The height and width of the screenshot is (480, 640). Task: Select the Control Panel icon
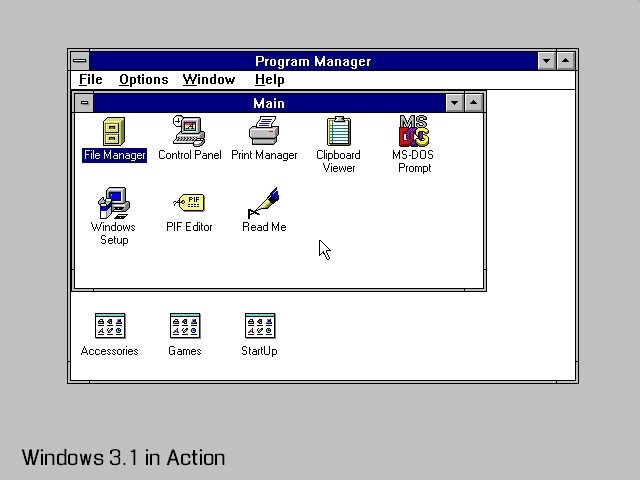pyautogui.click(x=189, y=131)
